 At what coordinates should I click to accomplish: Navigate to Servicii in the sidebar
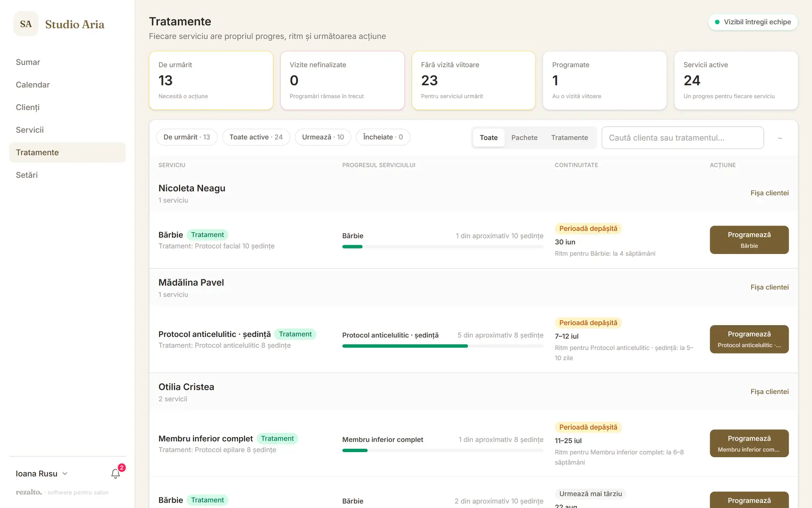[x=67, y=130]
